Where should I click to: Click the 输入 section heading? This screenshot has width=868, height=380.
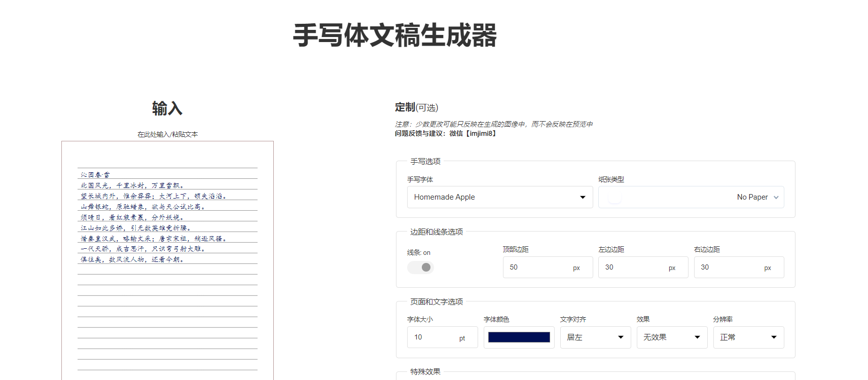167,108
